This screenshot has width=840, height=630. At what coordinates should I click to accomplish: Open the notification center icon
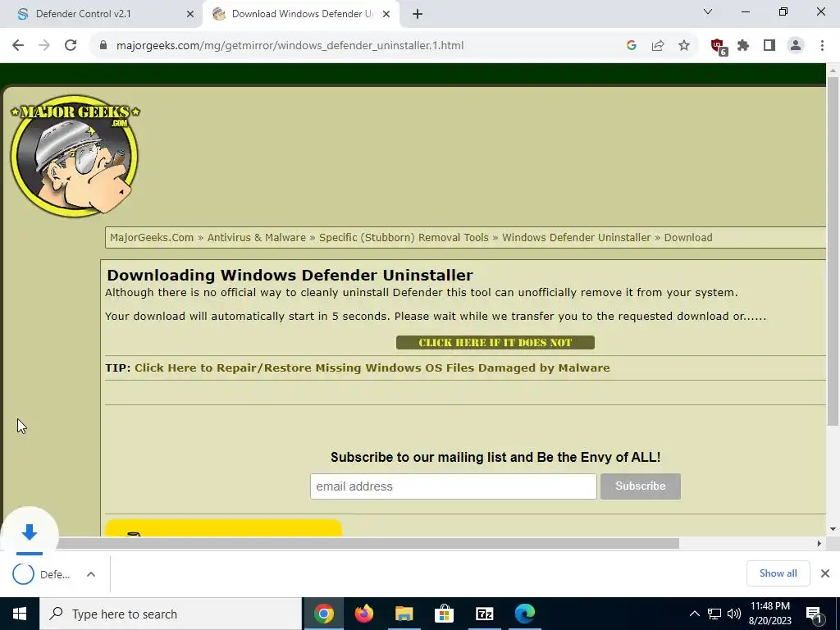[815, 614]
